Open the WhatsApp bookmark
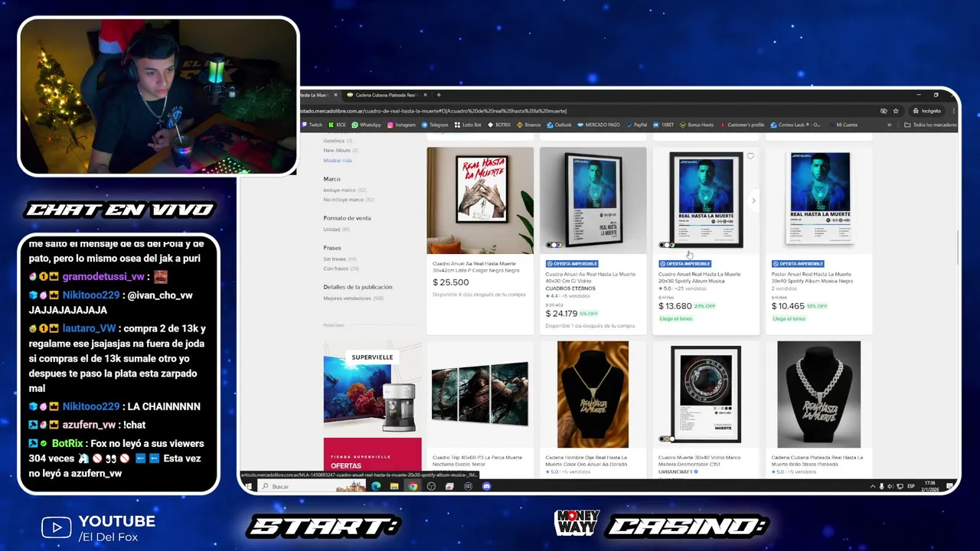The image size is (980, 551). point(366,125)
